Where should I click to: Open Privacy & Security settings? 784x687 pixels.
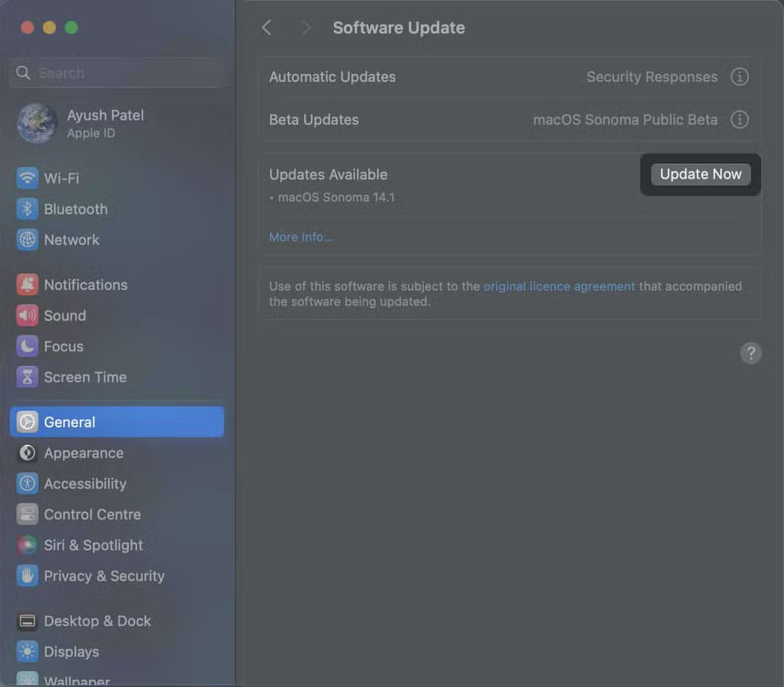[104, 576]
